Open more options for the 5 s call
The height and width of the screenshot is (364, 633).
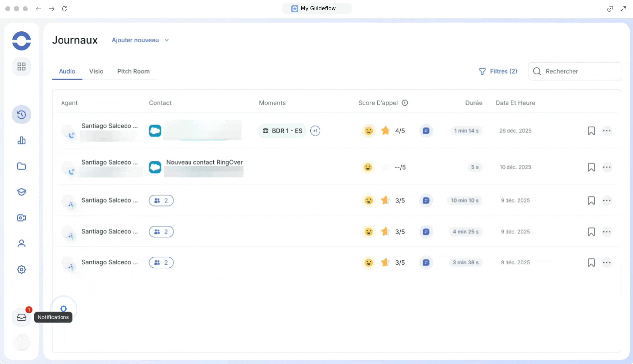607,167
